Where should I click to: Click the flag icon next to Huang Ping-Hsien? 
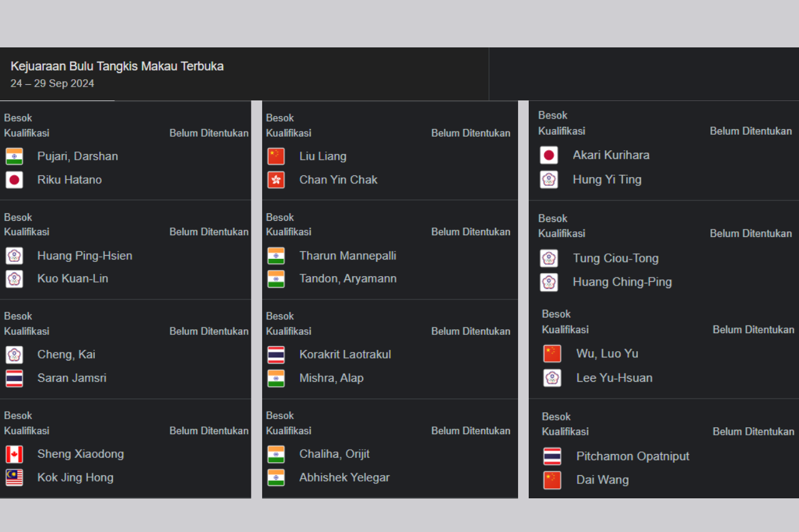pos(14,255)
